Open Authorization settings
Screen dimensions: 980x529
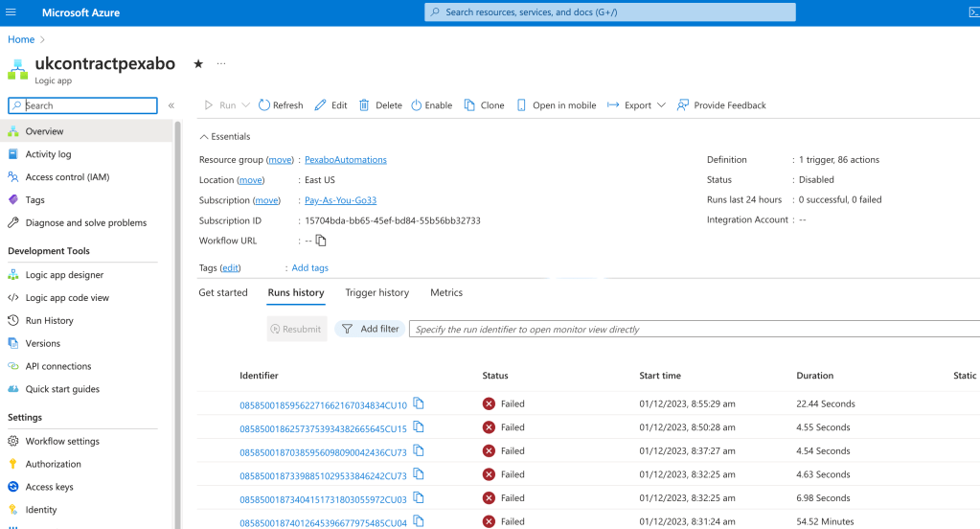(x=53, y=464)
